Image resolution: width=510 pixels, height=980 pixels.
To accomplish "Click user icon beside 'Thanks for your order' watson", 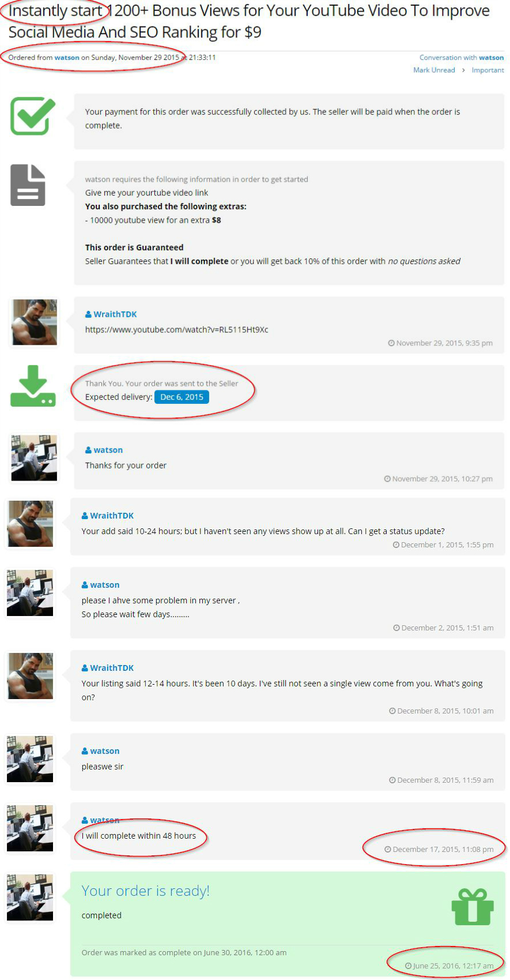I will (x=88, y=450).
